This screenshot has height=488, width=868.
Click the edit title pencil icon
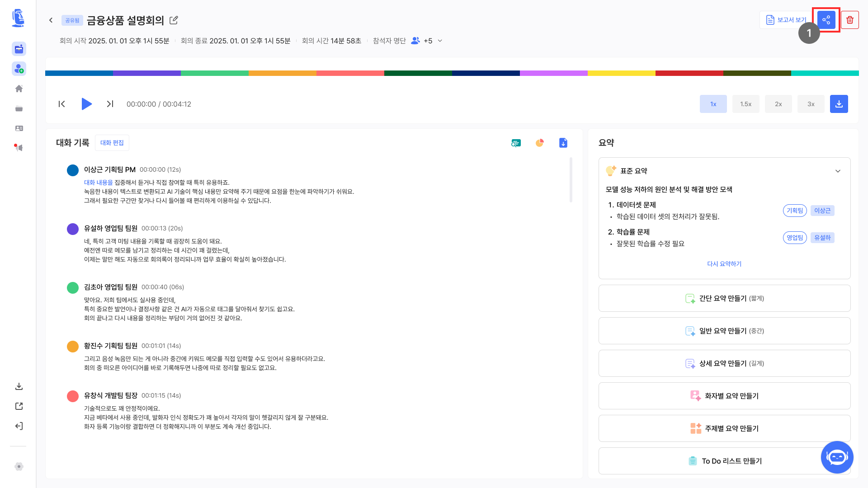pos(174,20)
